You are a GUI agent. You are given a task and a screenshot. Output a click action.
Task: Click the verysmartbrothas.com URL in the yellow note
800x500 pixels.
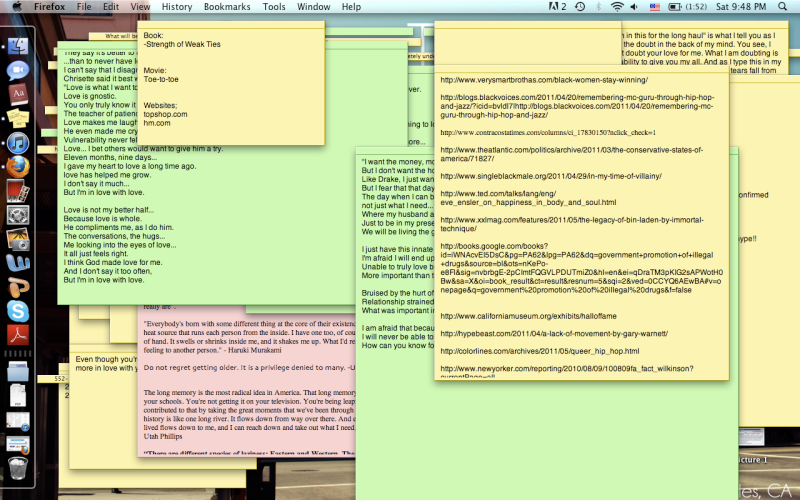click(x=544, y=80)
